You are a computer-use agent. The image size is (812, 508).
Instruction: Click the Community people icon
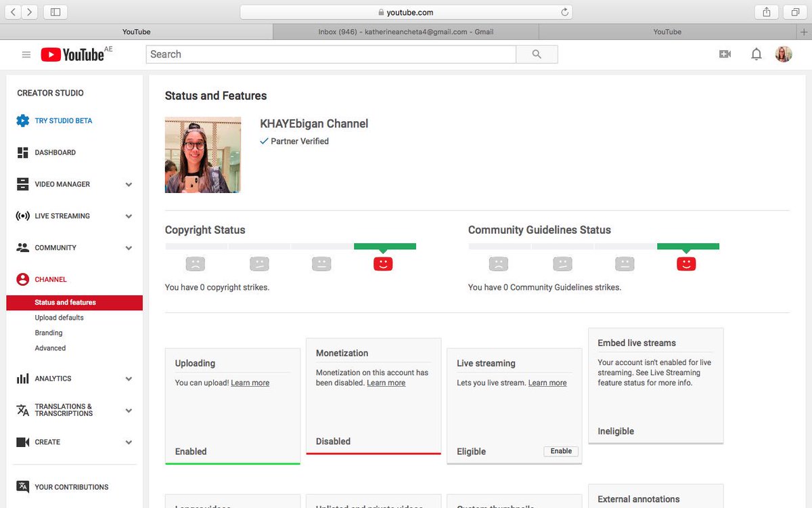(x=23, y=248)
